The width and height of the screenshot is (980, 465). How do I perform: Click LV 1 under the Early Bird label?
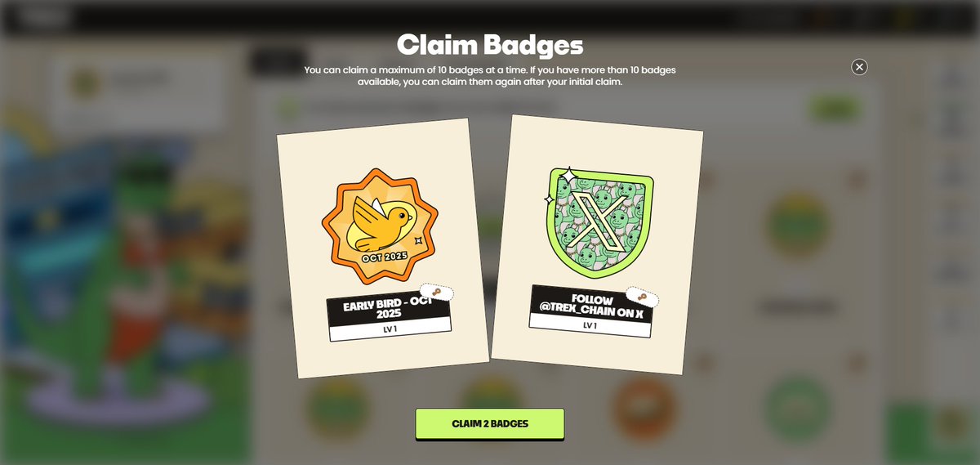(x=390, y=328)
